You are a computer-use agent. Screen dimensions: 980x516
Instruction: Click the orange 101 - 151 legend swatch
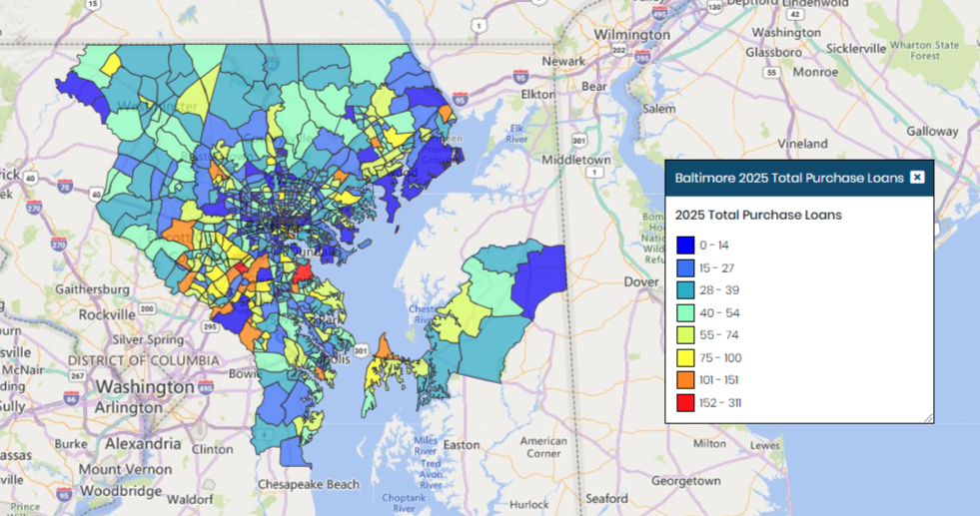(685, 380)
